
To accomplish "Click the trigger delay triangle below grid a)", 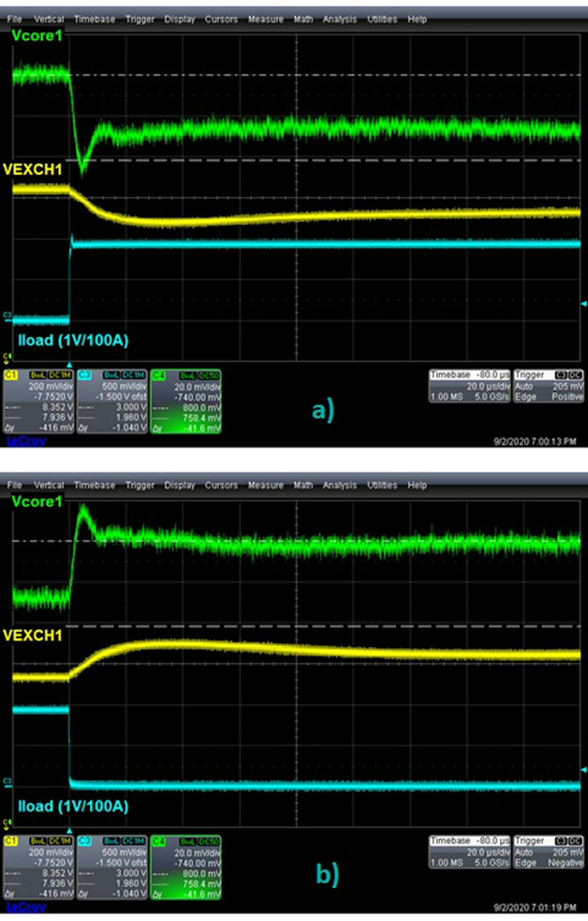I will click(x=69, y=365).
